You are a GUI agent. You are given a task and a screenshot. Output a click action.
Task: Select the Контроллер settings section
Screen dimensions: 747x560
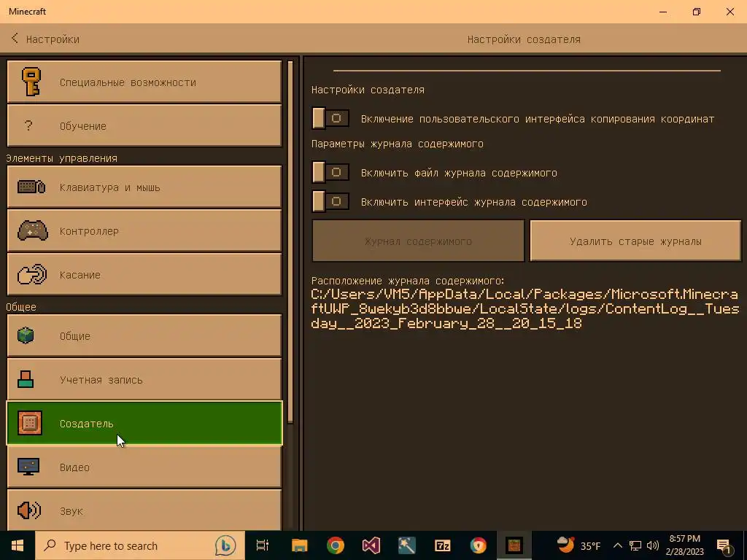[x=144, y=230]
